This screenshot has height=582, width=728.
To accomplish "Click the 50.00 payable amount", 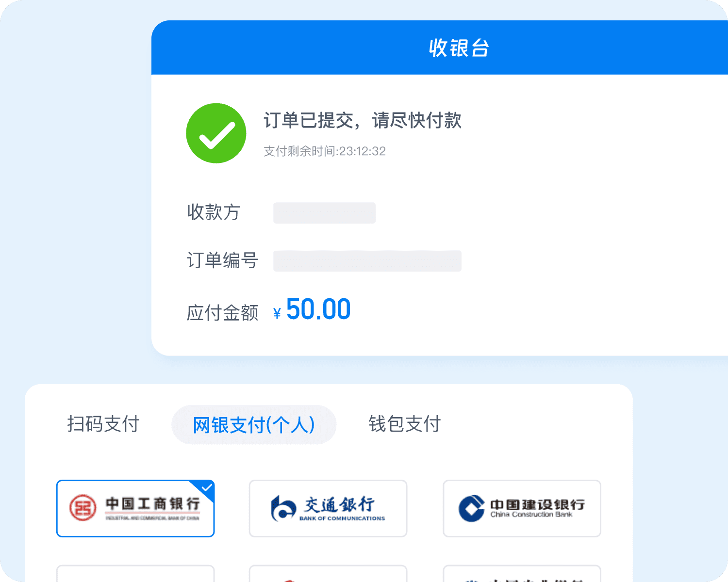I will click(x=318, y=309).
